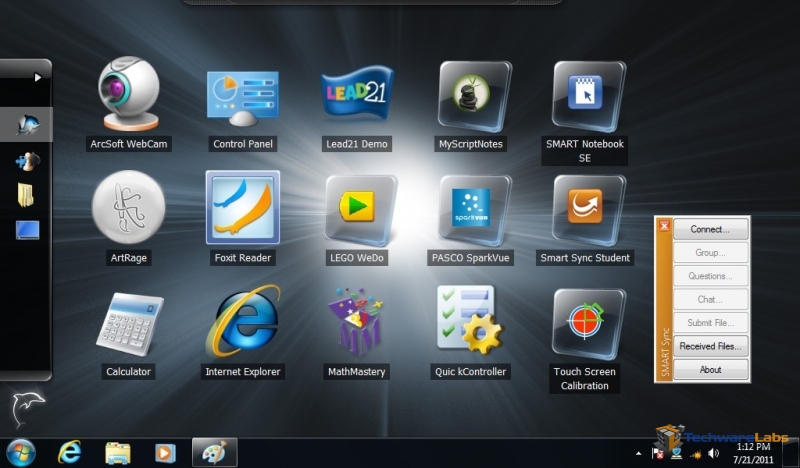Screen dimensions: 800x468
Task: Select the blue screen icon in the sidebar
Action: 28,230
